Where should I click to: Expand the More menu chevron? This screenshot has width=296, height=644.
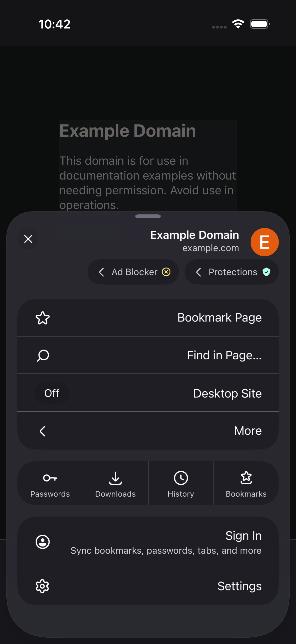point(43,431)
